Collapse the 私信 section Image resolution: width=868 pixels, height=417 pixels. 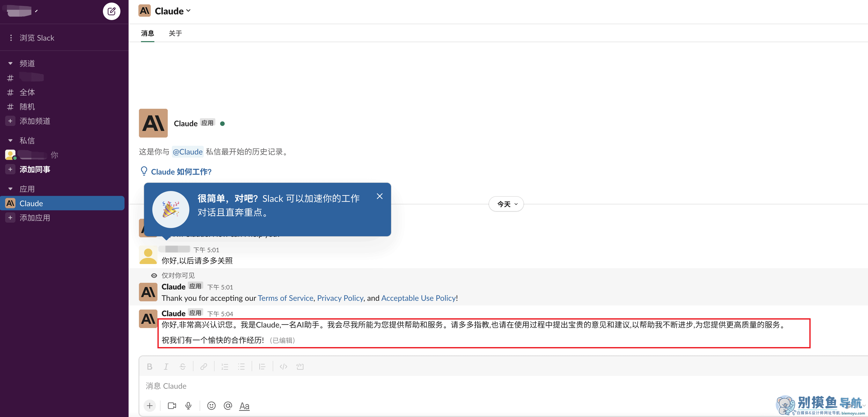(11, 140)
